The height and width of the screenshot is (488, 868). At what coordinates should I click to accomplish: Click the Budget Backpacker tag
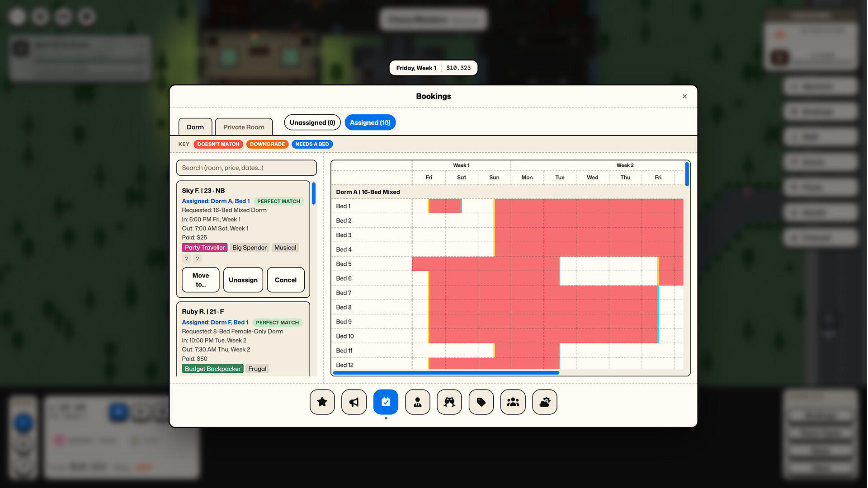212,369
